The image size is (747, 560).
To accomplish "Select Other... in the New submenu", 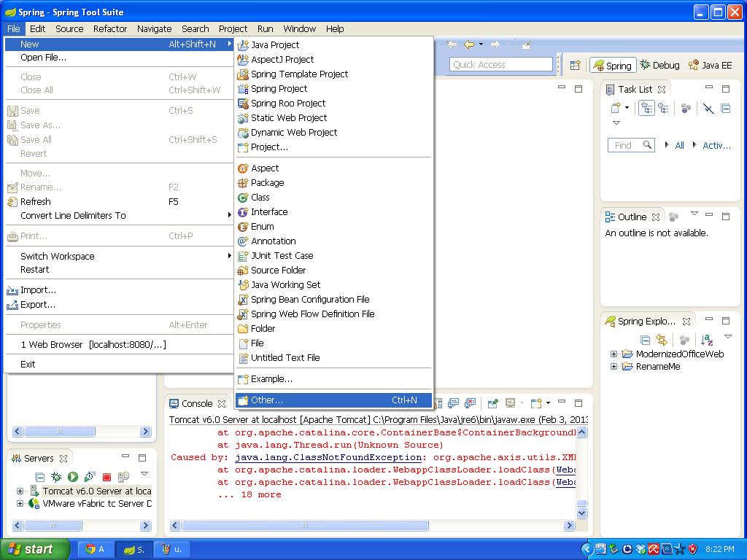I will pyautogui.click(x=267, y=400).
